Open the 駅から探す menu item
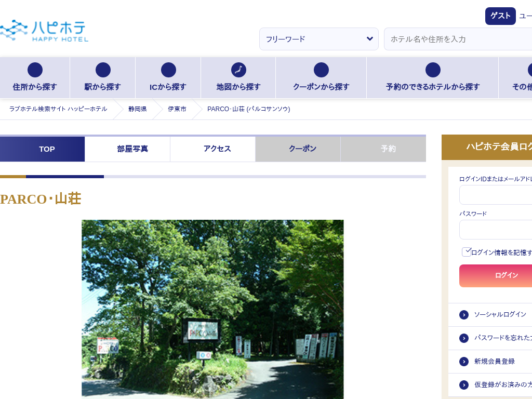Screen dimensions: 532x399 (102, 78)
